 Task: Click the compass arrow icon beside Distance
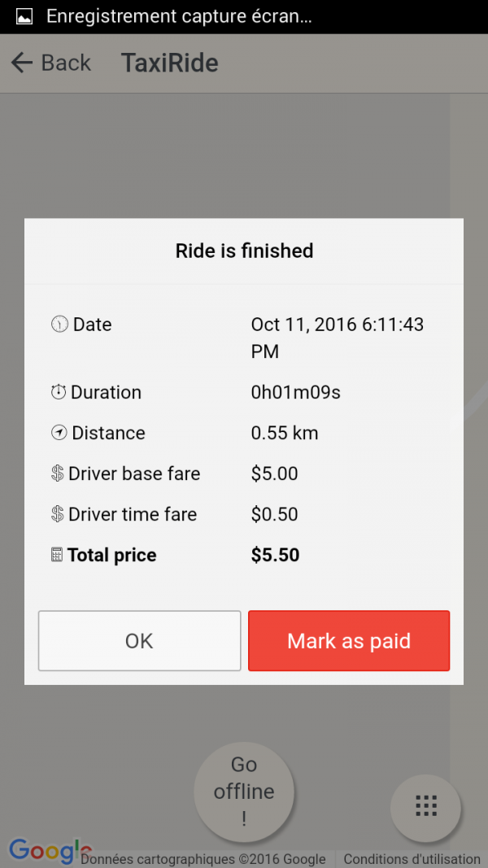[x=59, y=433]
